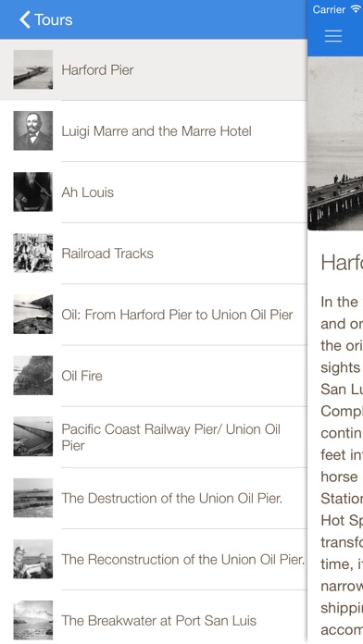Open Oil: From Harford Pier to Union Oil Pier

pos(154,315)
